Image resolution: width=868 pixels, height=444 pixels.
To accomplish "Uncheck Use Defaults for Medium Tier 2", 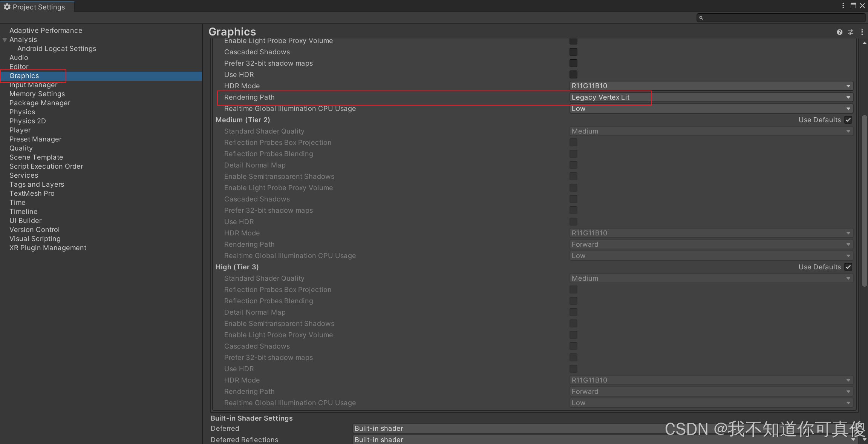I will (x=848, y=120).
